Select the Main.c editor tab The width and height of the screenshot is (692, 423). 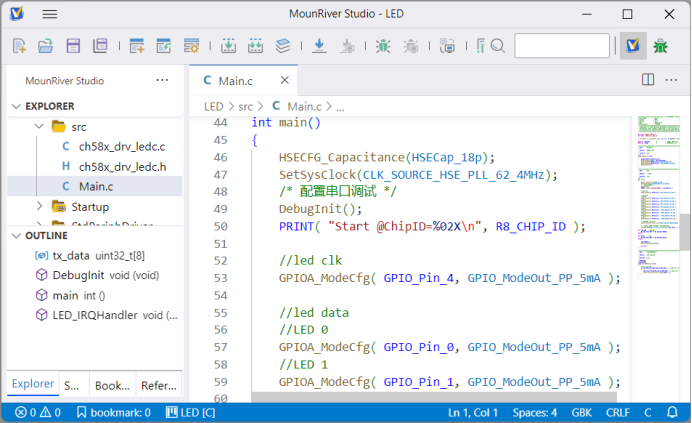[x=244, y=80]
